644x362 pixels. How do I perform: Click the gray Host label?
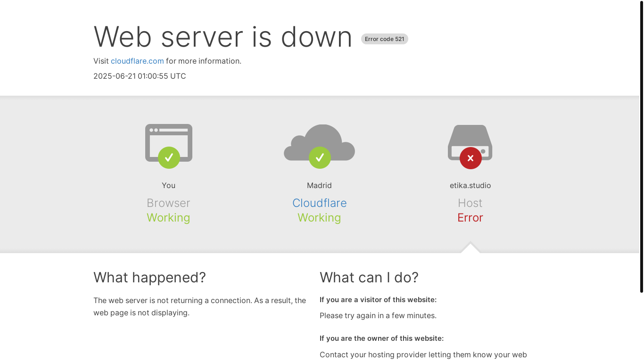click(470, 203)
